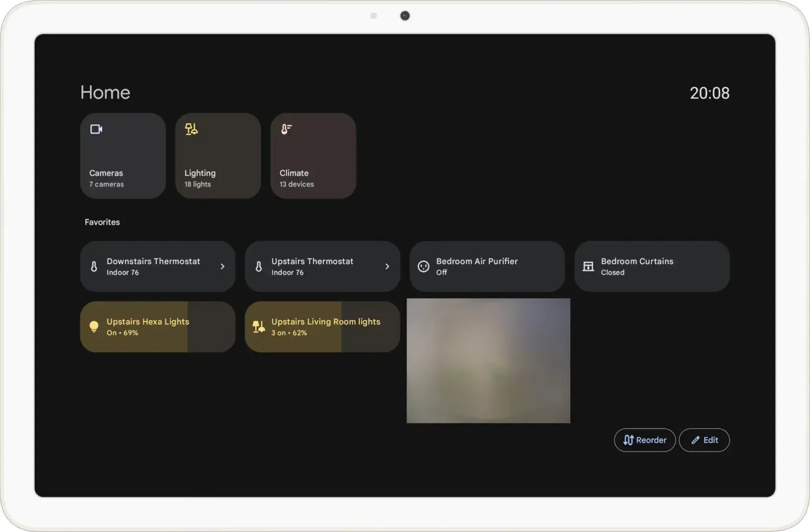Click the Downstairs Thermostat thermometer icon
The width and height of the screenshot is (810, 532).
tap(94, 266)
